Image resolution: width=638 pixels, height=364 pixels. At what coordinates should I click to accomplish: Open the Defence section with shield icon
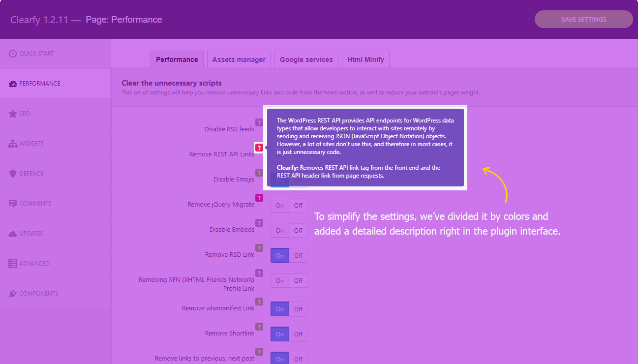tap(55, 174)
